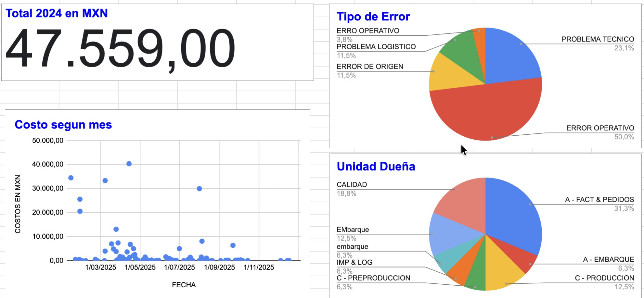Click the 'ERRO OPERATIVO' 3,8% label

point(368,31)
